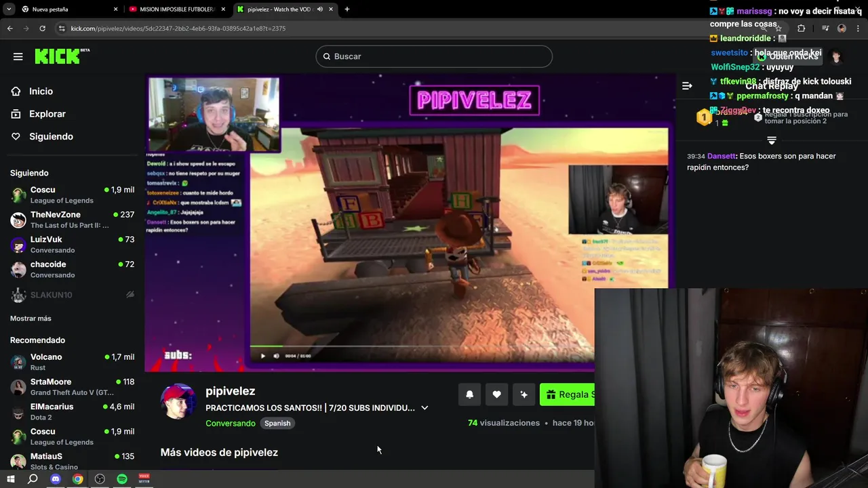Open the tab search dropdown arrow
The width and height of the screenshot is (868, 488).
point(9,9)
